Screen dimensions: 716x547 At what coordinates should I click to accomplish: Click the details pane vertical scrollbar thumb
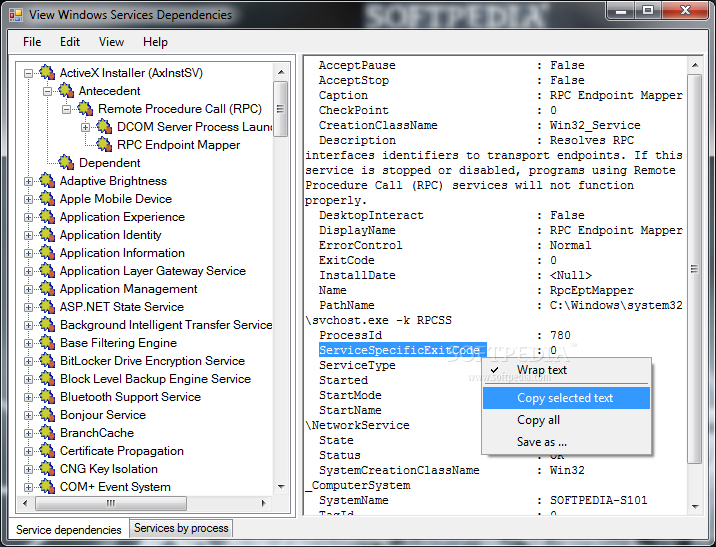point(695,269)
